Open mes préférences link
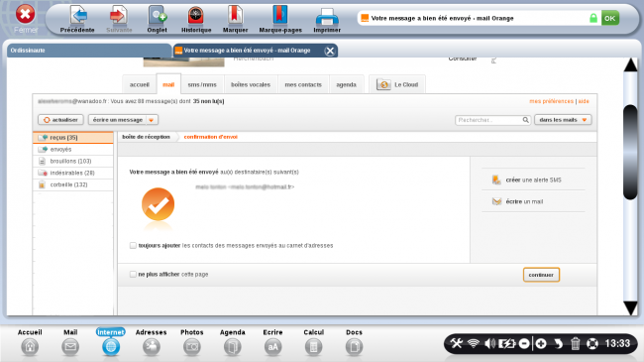The image size is (644, 362). 551,101
